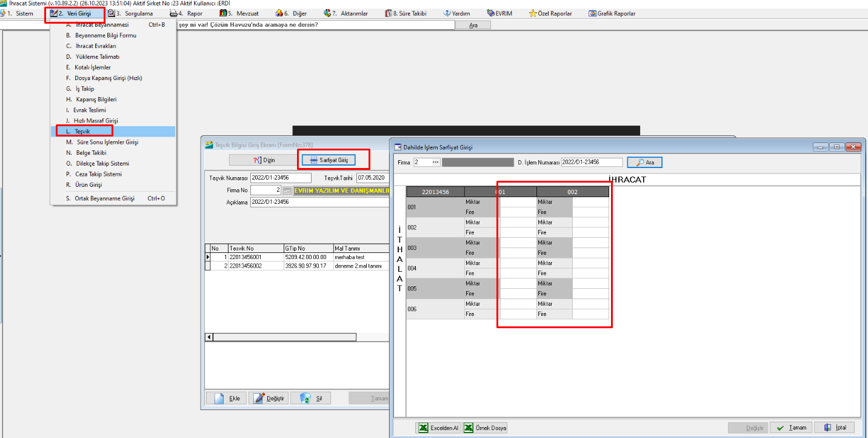This screenshot has height=438, width=868.
Task: Open the 3. Sorgulama menu
Action: (x=130, y=13)
